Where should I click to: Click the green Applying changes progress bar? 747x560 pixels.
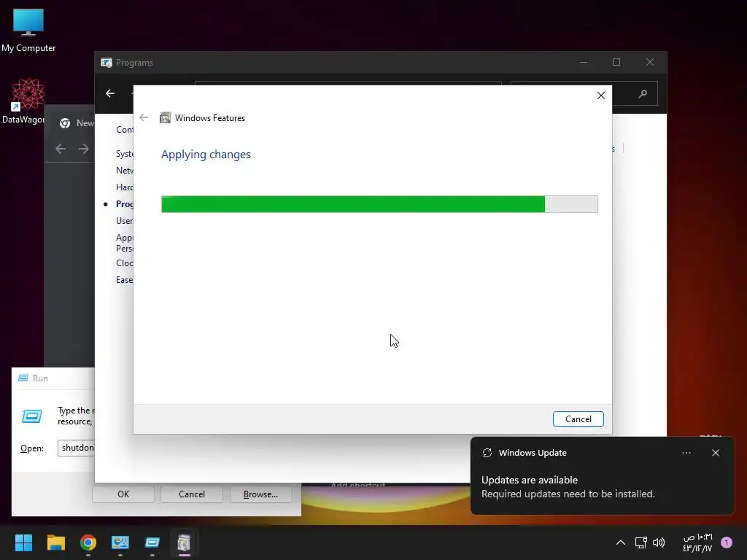pyautogui.click(x=379, y=204)
